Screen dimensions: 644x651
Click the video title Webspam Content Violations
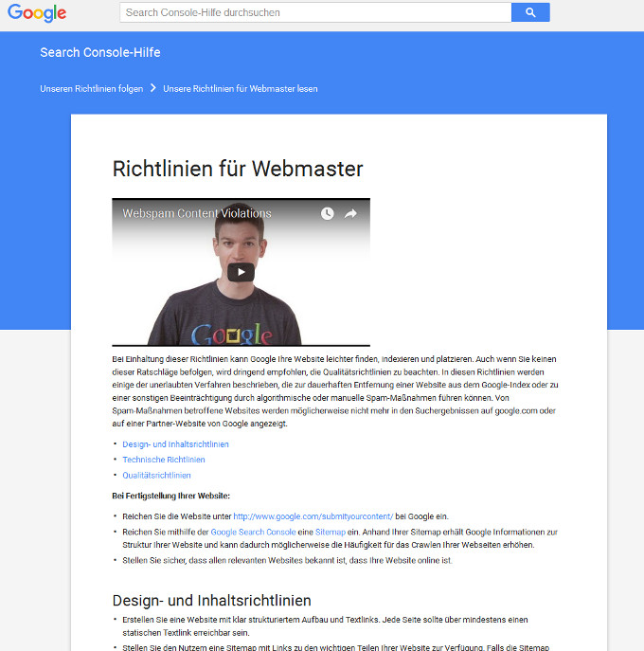point(197,213)
